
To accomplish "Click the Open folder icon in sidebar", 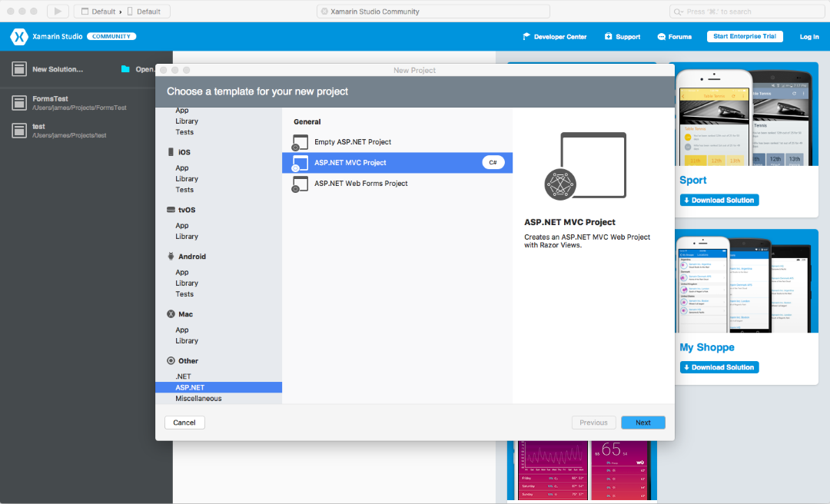I will click(x=125, y=69).
